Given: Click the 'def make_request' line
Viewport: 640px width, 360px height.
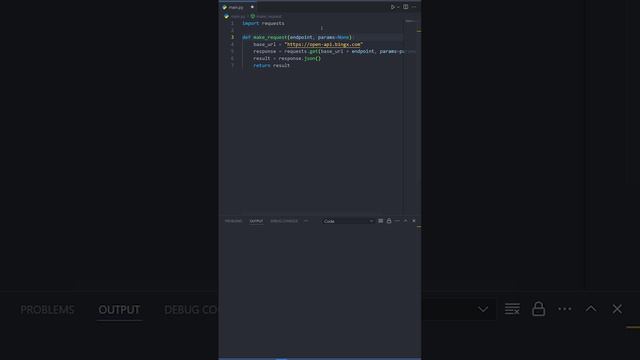Looking at the screenshot, I should point(297,37).
